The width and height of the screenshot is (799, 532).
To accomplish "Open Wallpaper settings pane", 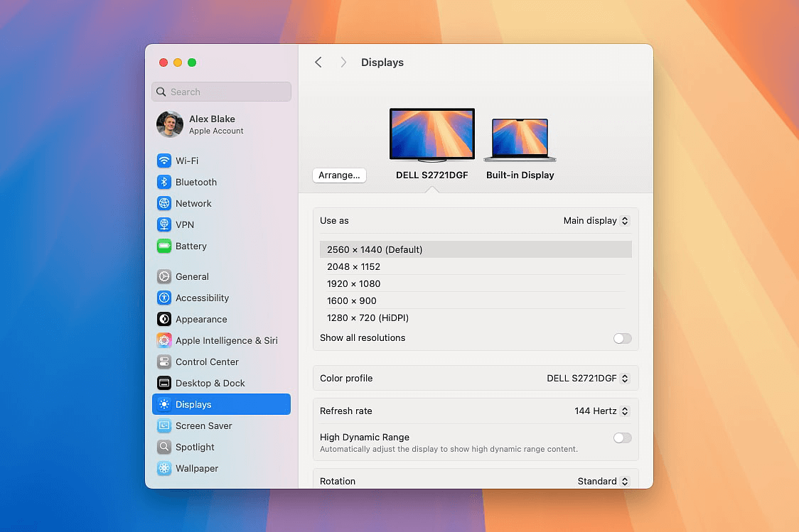I will coord(221,468).
